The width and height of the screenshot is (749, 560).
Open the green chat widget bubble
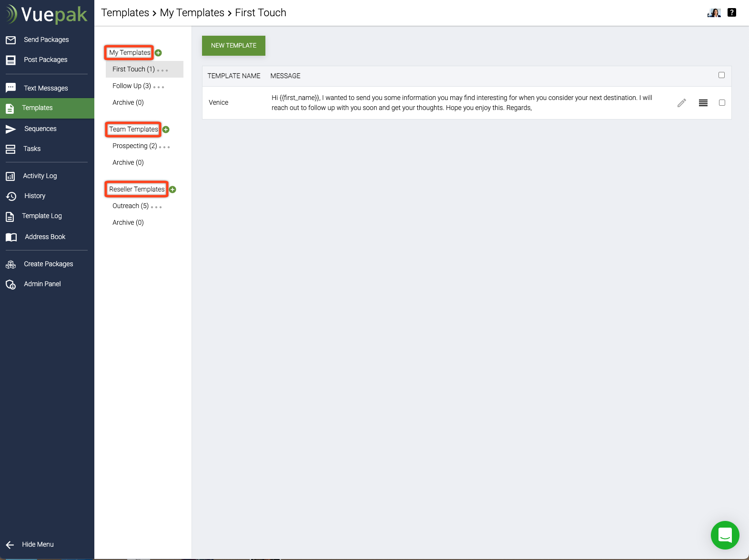725,535
